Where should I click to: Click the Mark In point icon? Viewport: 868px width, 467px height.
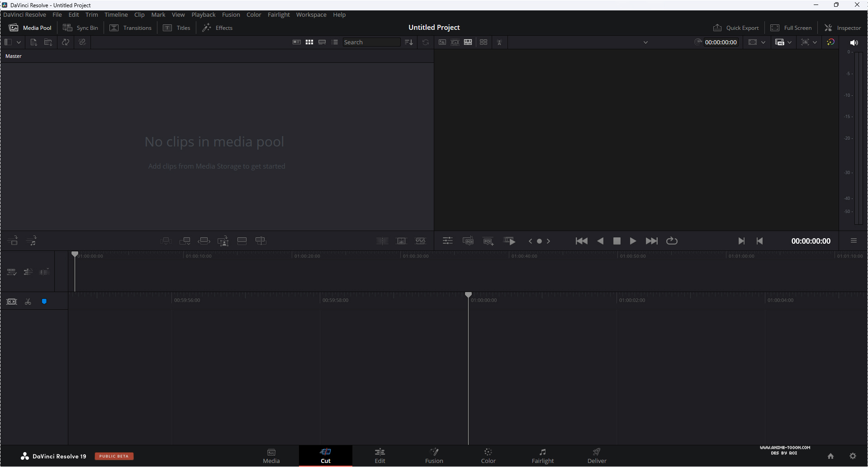tap(741, 241)
